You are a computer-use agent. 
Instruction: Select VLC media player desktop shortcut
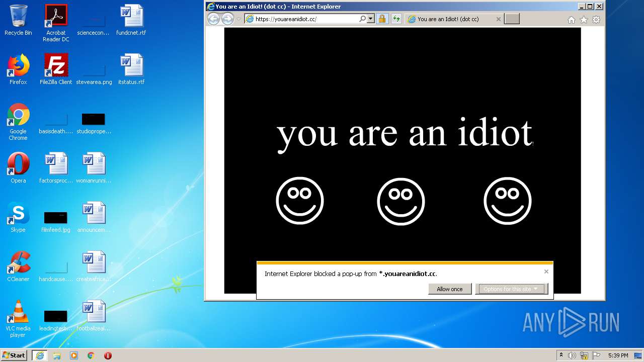pyautogui.click(x=18, y=319)
